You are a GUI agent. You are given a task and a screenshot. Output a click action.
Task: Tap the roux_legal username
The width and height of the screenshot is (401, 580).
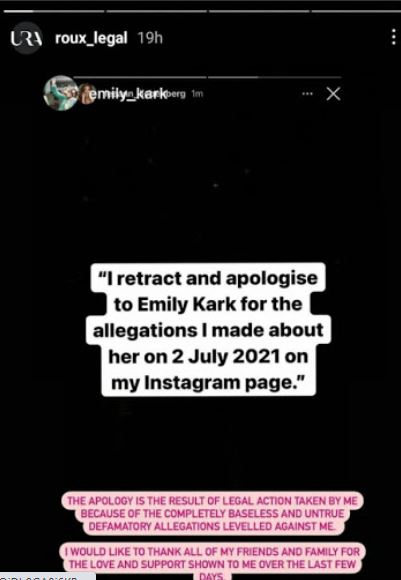[91, 38]
